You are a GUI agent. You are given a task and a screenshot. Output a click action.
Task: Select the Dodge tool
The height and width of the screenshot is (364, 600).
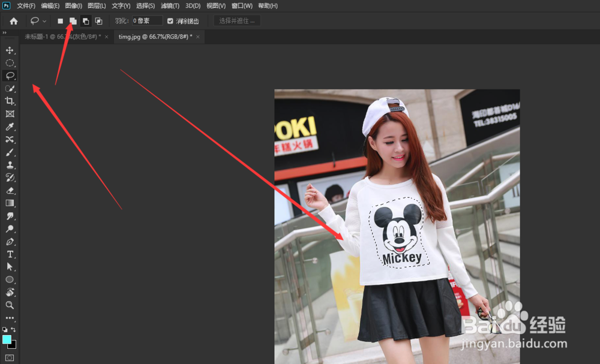point(10,228)
